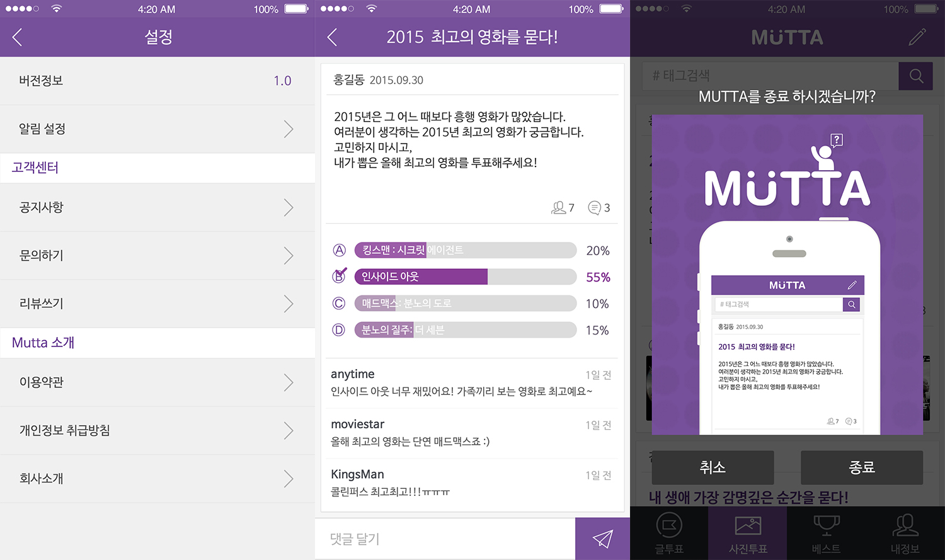
Task: Open the 개인정보 취급방침 menu item
Action: tap(157, 430)
